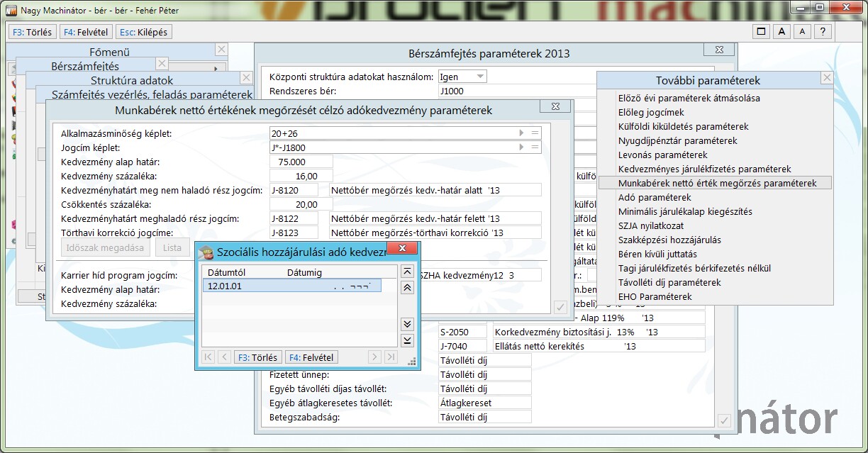Click the confirm checkmark in Munkabérek dialog
The image size is (868, 453).
coord(560,307)
